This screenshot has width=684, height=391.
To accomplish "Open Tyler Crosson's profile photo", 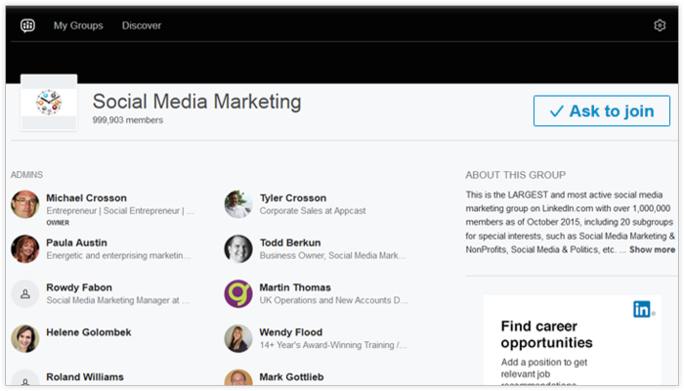I will click(x=238, y=204).
